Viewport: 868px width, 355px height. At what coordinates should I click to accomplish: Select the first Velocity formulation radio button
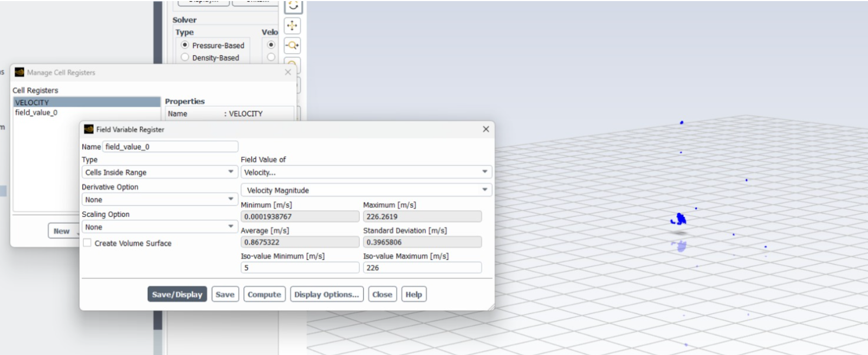point(271,45)
